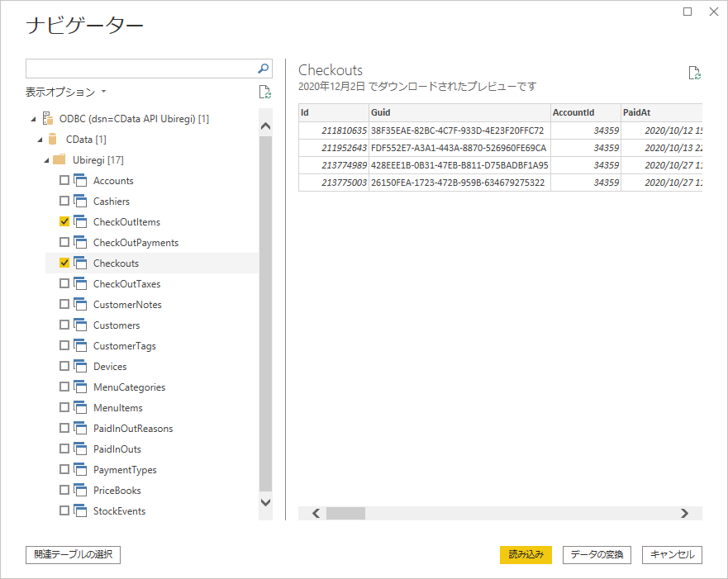Select the Devices table entry
This screenshot has height=579, width=728.
coord(110,367)
